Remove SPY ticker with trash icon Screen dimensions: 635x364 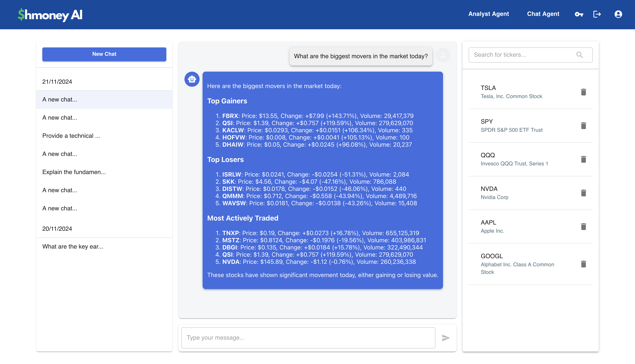point(583,126)
